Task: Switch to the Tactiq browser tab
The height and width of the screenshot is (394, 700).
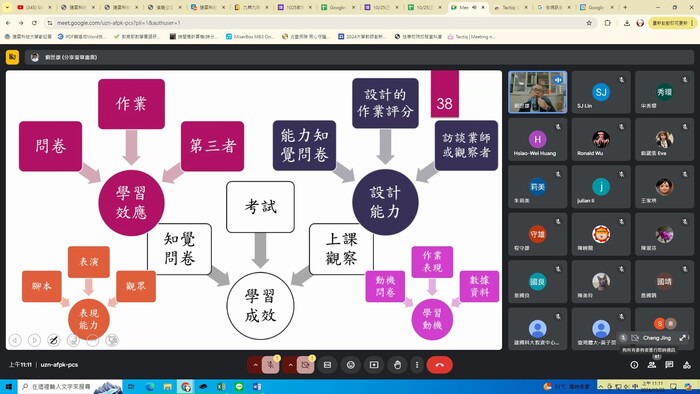Action: [509, 8]
